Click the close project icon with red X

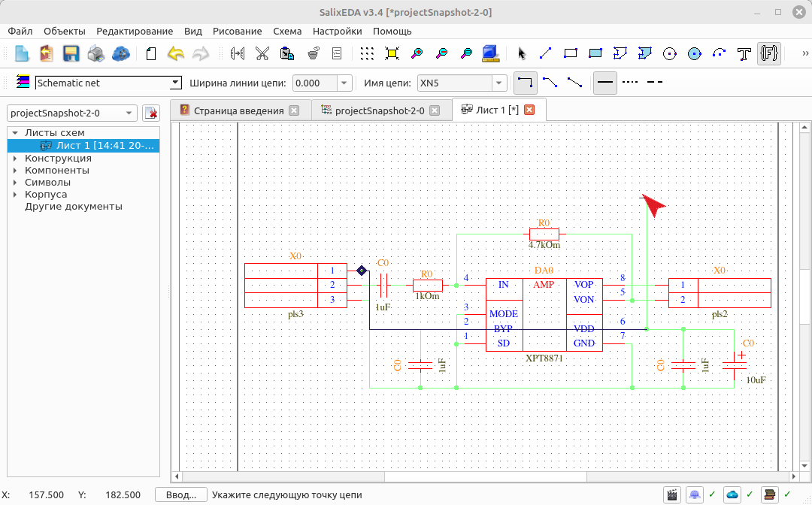[x=150, y=113]
